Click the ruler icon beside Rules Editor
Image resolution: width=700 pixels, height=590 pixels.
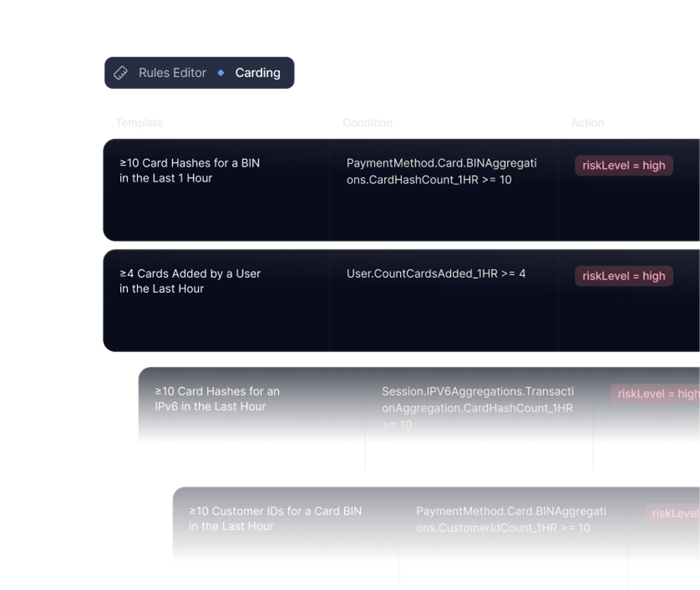120,73
